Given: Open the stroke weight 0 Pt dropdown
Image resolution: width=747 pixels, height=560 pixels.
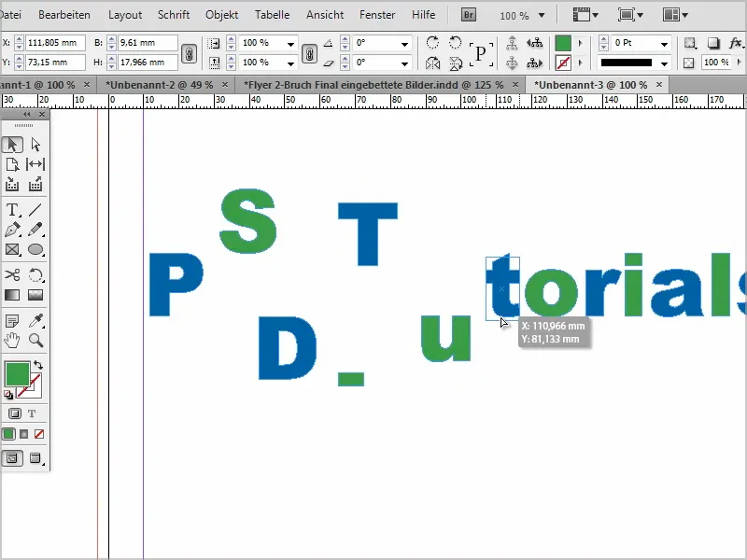Looking at the screenshot, I should tap(664, 44).
